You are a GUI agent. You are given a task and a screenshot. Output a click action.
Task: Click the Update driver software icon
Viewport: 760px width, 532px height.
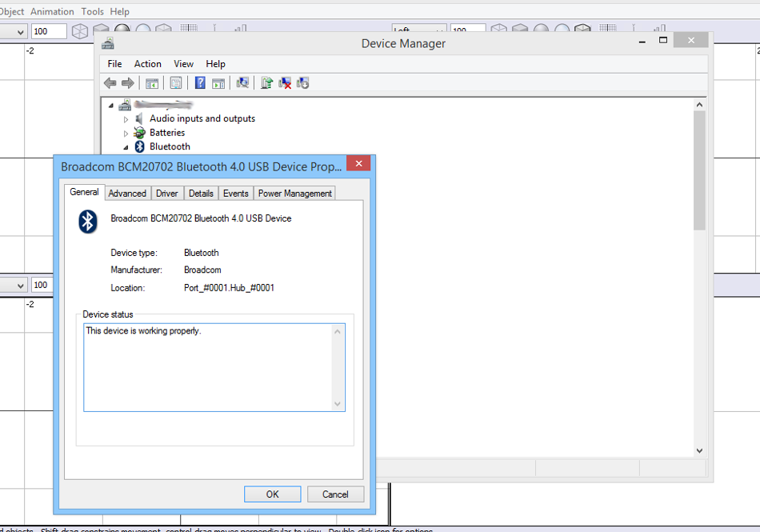click(266, 83)
